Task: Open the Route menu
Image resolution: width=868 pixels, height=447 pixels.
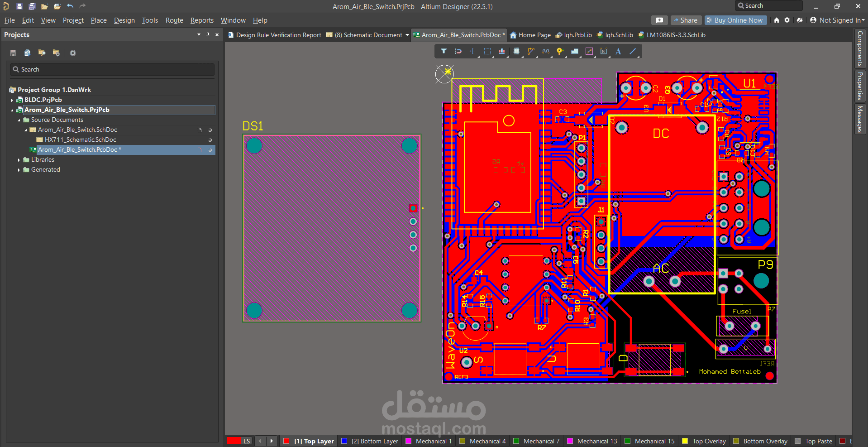Action: [x=174, y=20]
